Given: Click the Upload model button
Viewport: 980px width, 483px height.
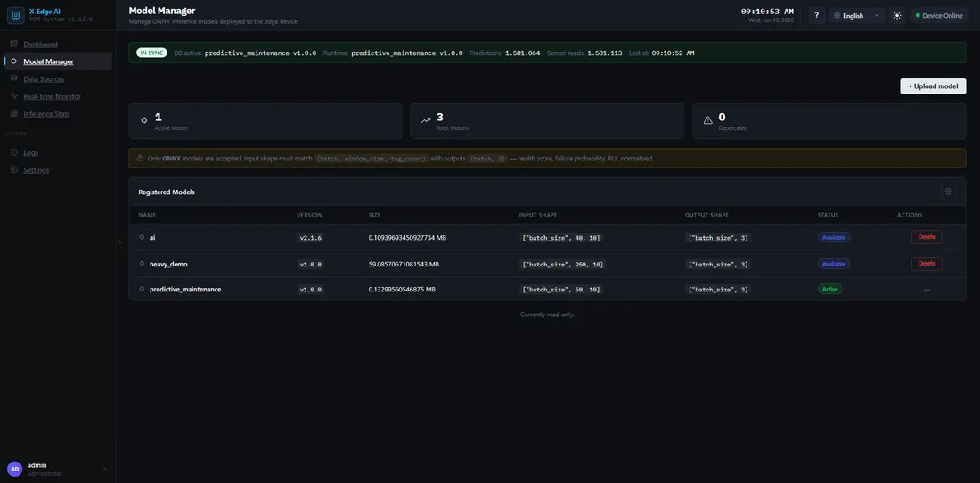Looking at the screenshot, I should coord(933,86).
